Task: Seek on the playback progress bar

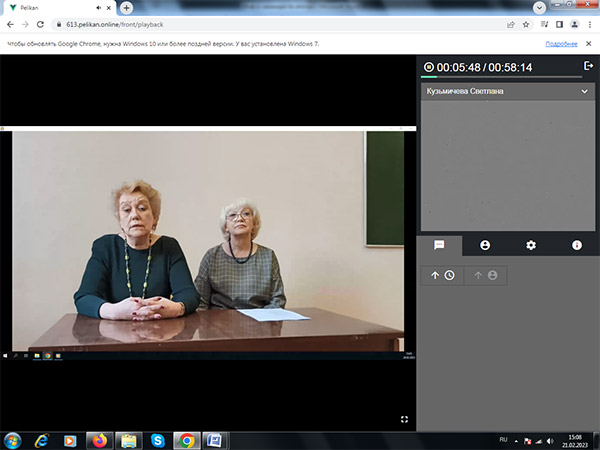Action: pos(501,77)
